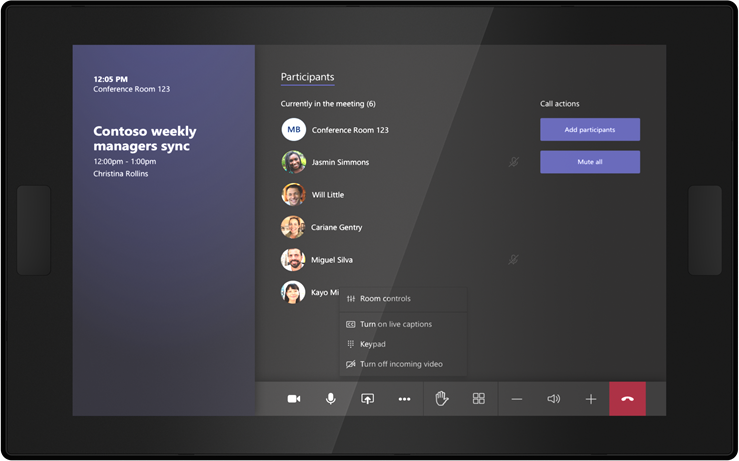Image resolution: width=739 pixels, height=461 pixels.
Task: Click Jasmin Simmons' muted microphone icon
Action: tap(513, 162)
